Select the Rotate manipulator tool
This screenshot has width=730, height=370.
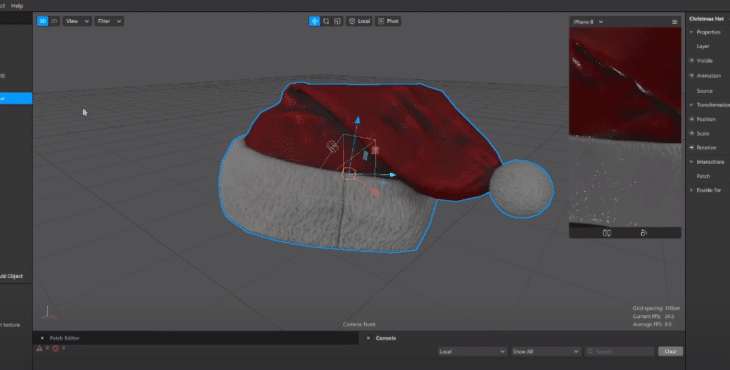point(326,21)
